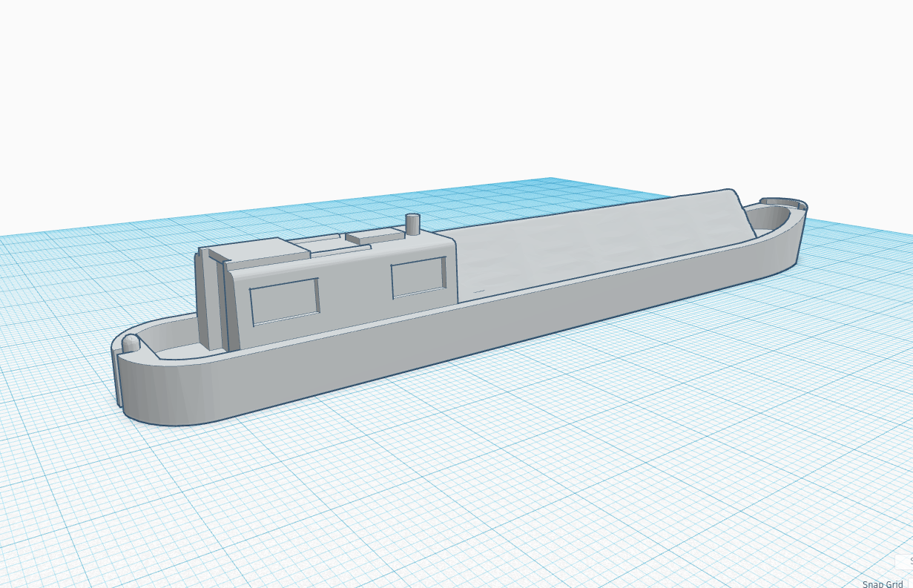Select the rear window of the cabin
913x588 pixels.
pyautogui.click(x=284, y=302)
